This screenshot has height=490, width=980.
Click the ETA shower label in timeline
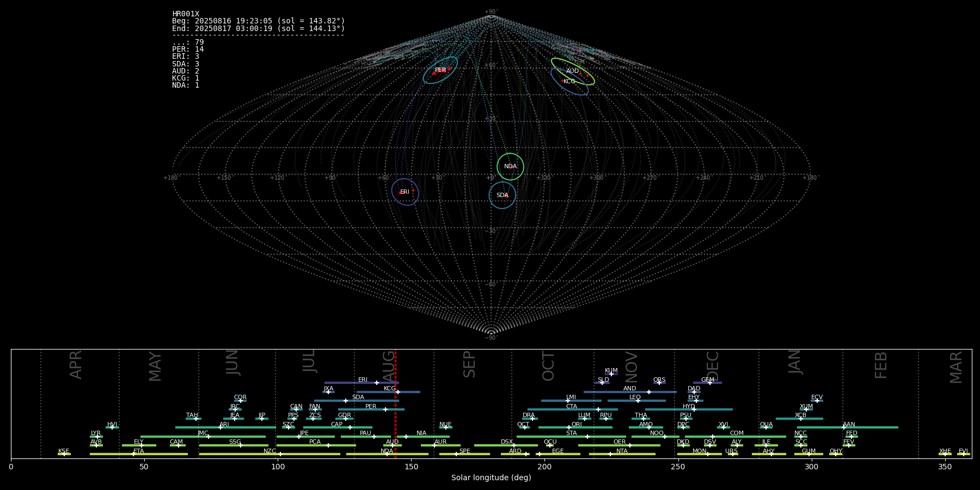139,451
